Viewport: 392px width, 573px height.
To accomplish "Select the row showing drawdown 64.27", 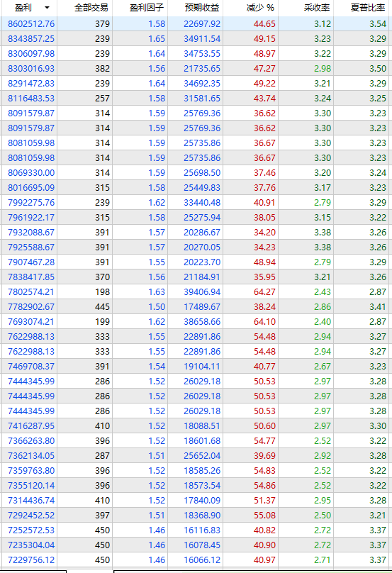I will [x=196, y=292].
